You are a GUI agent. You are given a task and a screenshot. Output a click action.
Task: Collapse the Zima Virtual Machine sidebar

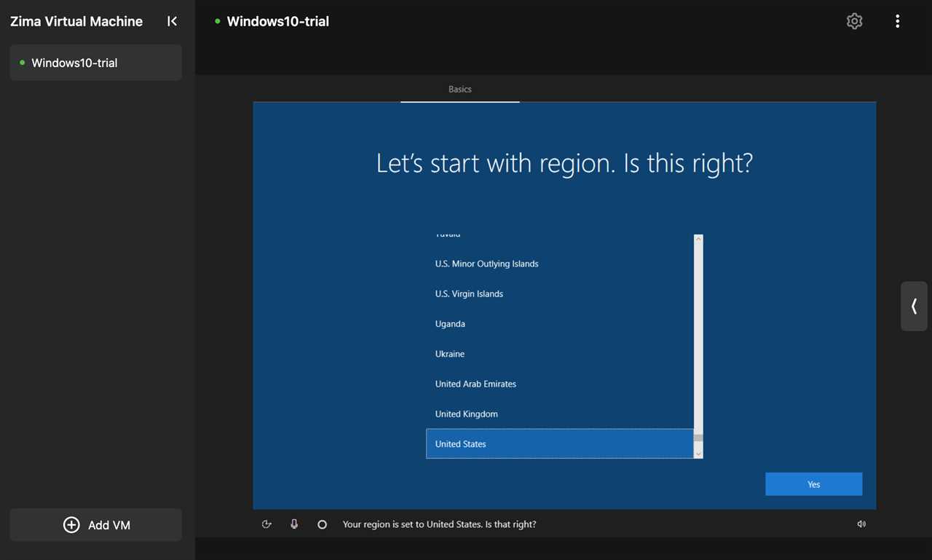tap(172, 21)
